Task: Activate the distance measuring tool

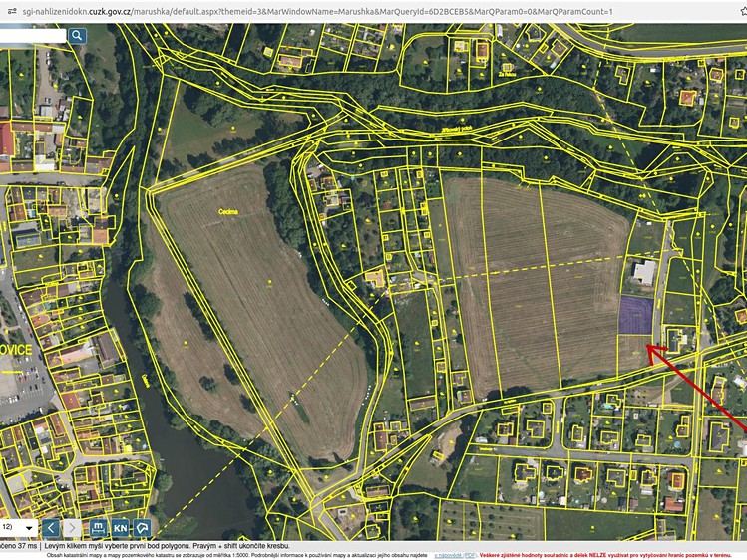Action: (x=98, y=528)
